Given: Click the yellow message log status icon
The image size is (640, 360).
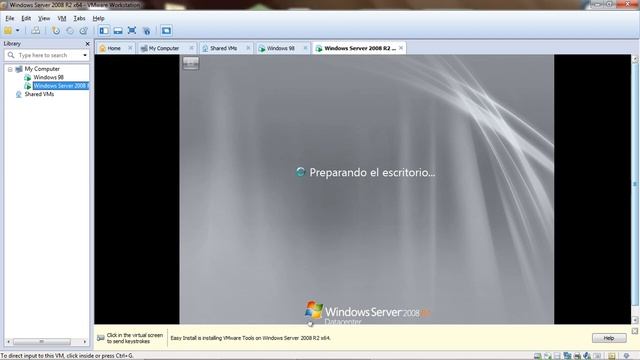Looking at the screenshot, I should 611,356.
